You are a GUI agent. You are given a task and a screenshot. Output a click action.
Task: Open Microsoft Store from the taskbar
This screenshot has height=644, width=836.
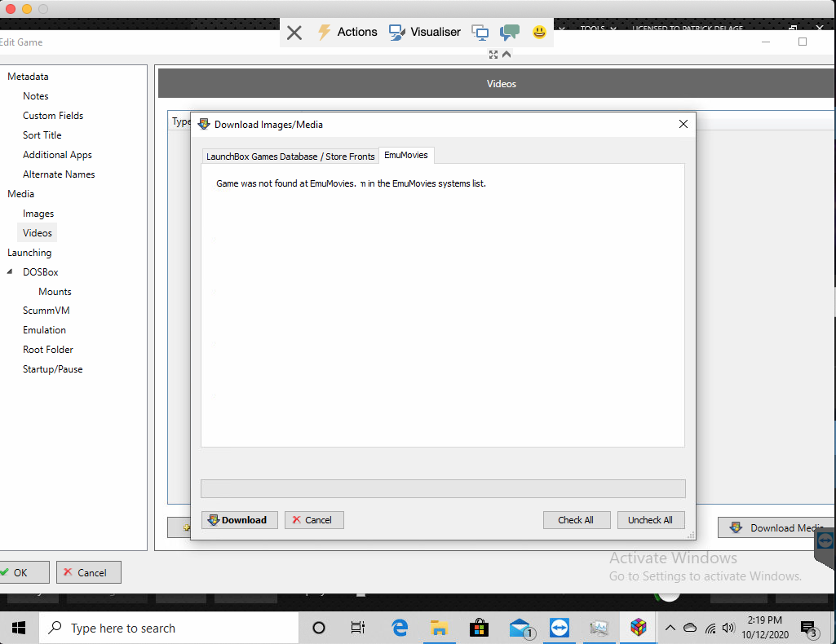(x=479, y=628)
